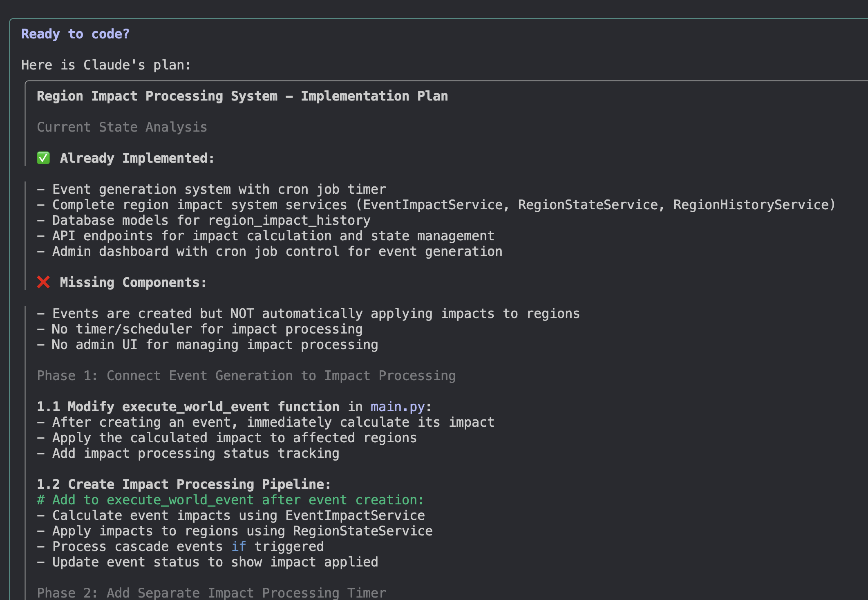868x600 pixels.
Task: Click the 'Already Implemented:' label
Action: tap(137, 158)
